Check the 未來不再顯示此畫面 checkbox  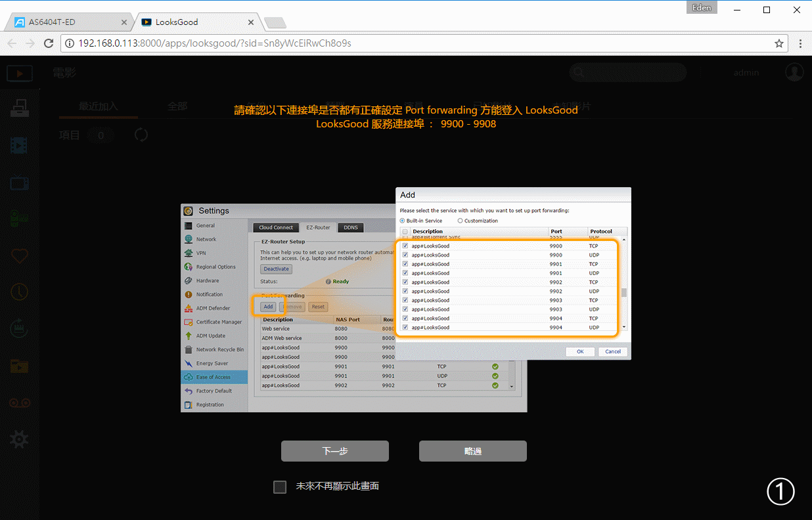280,487
